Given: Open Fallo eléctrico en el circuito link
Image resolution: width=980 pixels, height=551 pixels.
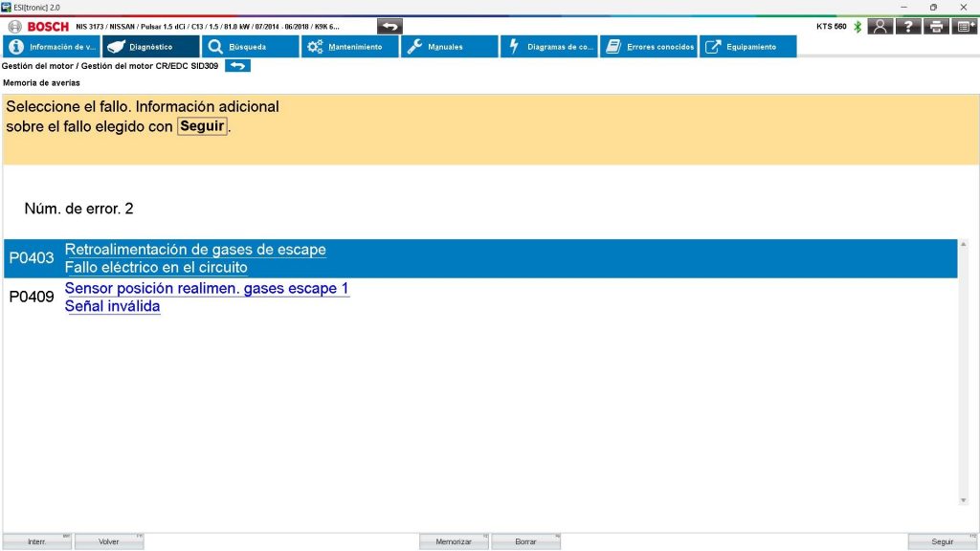Looking at the screenshot, I should [x=156, y=268].
